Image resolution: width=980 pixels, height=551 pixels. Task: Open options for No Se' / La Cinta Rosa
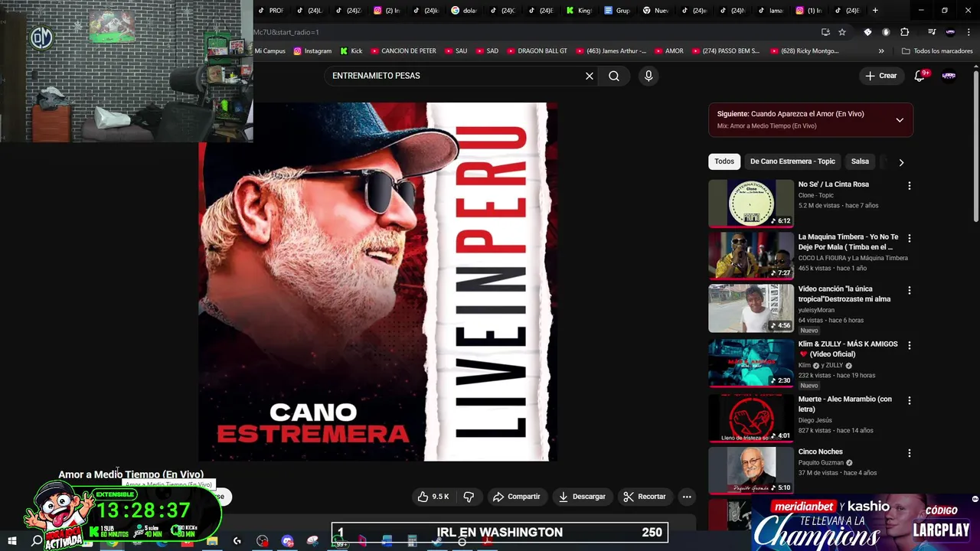pyautogui.click(x=910, y=186)
